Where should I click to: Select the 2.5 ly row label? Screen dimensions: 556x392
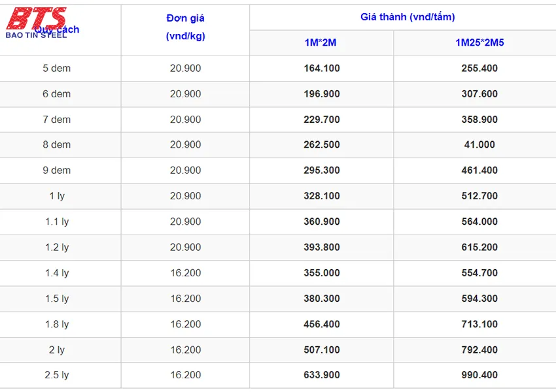coord(57,375)
